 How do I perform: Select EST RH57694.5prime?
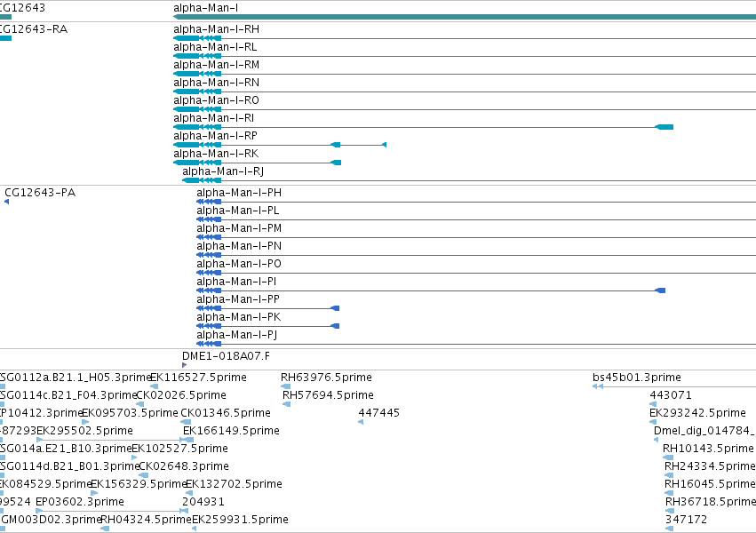point(328,395)
